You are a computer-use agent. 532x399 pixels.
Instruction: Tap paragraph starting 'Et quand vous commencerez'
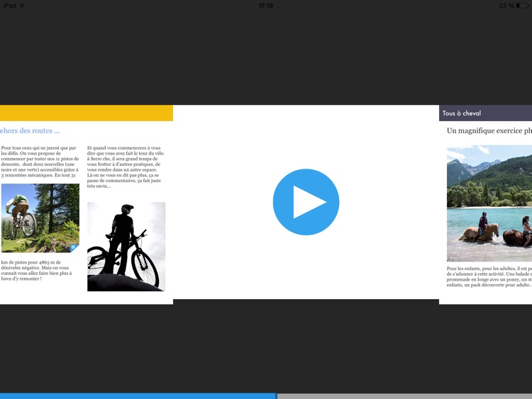[125, 167]
